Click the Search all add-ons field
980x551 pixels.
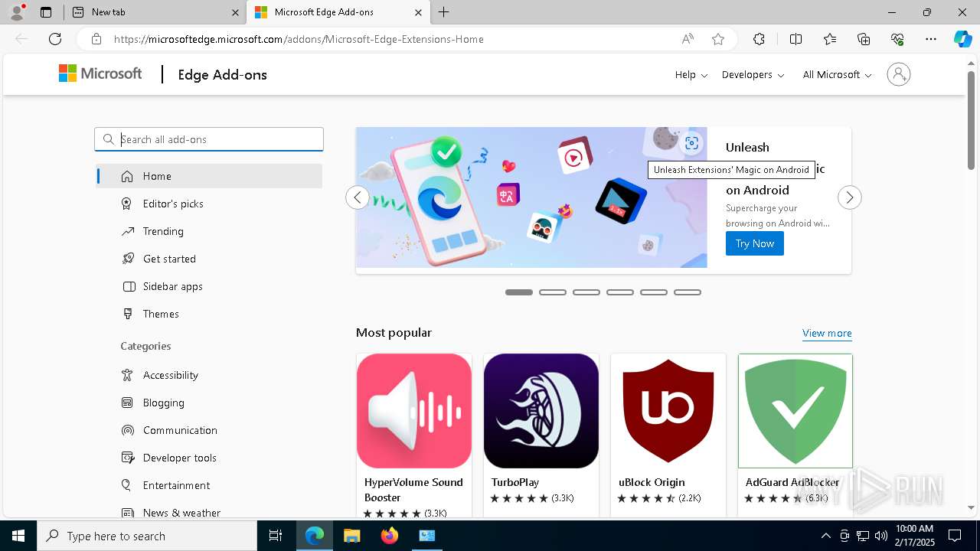pos(209,139)
